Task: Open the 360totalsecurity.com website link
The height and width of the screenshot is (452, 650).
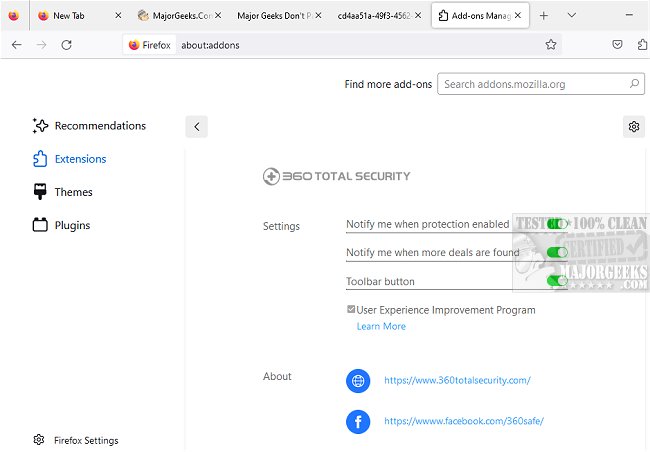Action: point(457,380)
